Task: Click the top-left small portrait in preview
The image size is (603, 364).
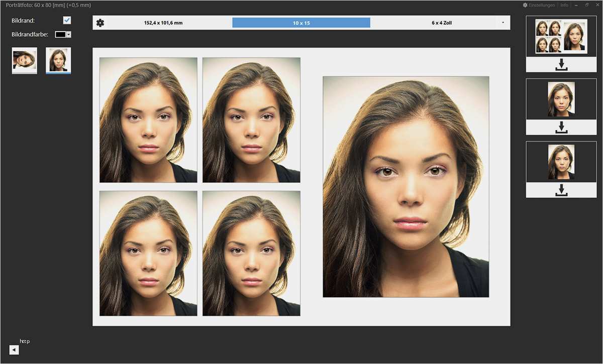Action: 148,120
